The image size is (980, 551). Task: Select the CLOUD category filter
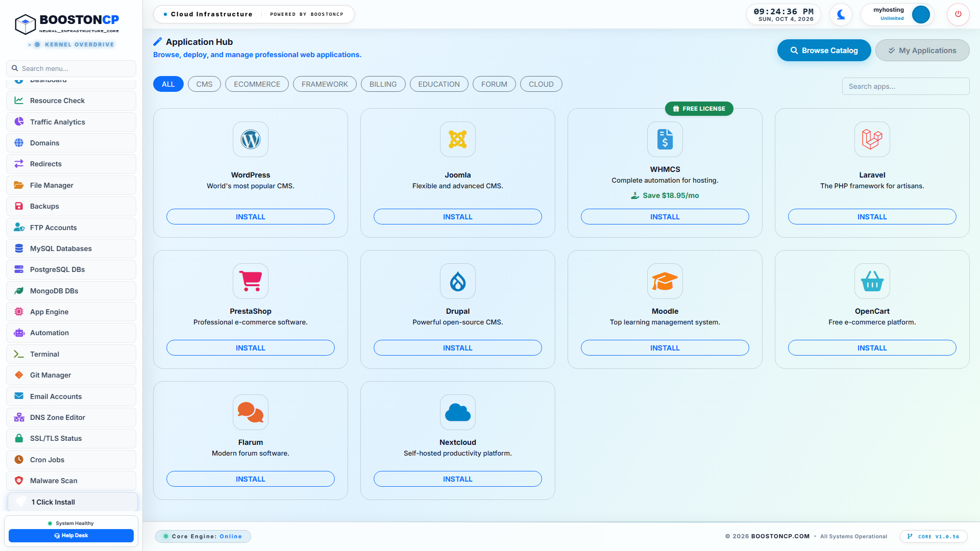[x=541, y=84]
